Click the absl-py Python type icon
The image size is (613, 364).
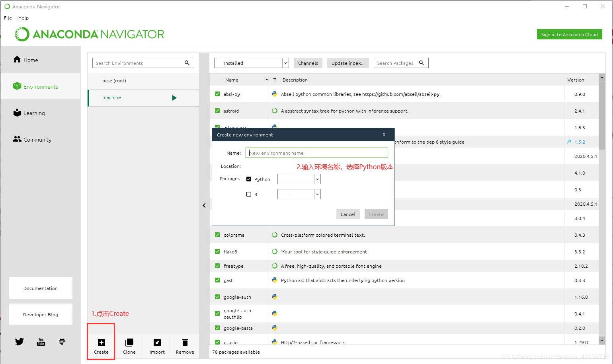point(275,94)
